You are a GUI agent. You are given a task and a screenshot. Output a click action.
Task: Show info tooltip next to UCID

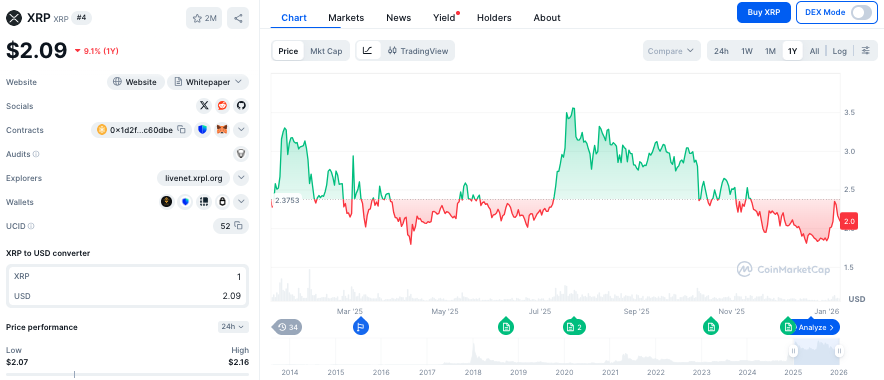coord(31,226)
